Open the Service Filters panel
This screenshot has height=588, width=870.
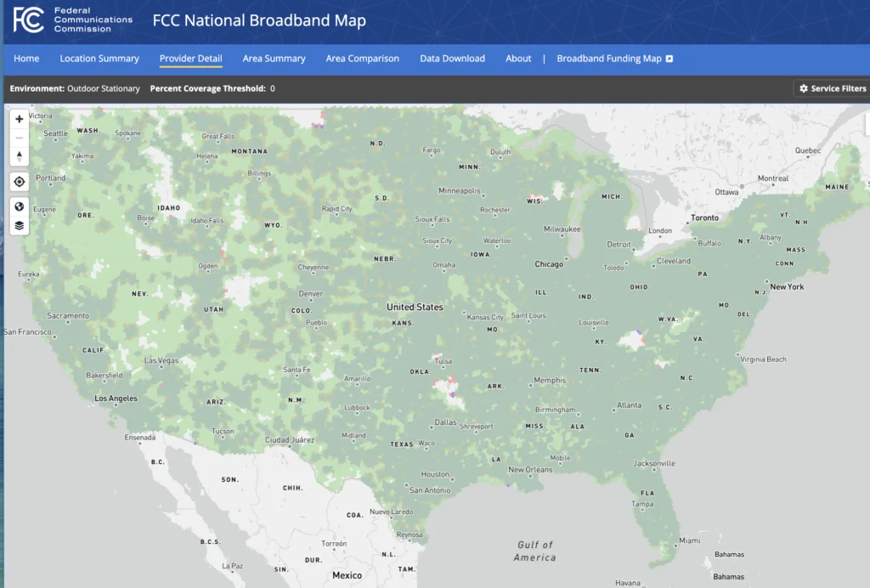tap(833, 88)
